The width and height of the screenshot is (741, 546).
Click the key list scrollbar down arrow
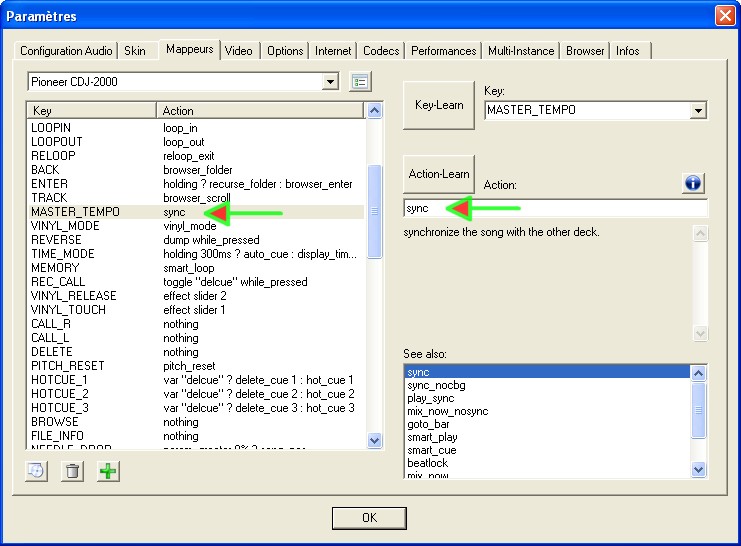tap(375, 440)
